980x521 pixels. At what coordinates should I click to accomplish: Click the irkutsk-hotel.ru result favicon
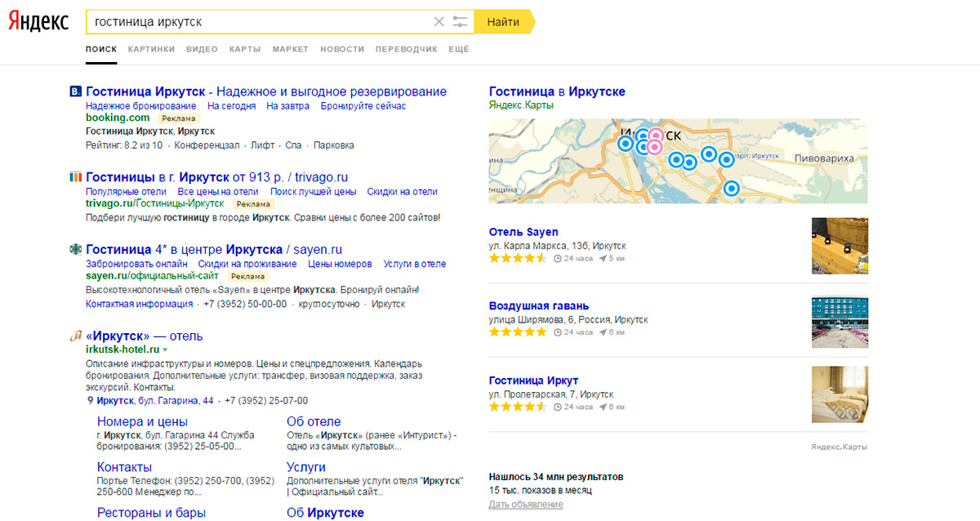coord(75,336)
